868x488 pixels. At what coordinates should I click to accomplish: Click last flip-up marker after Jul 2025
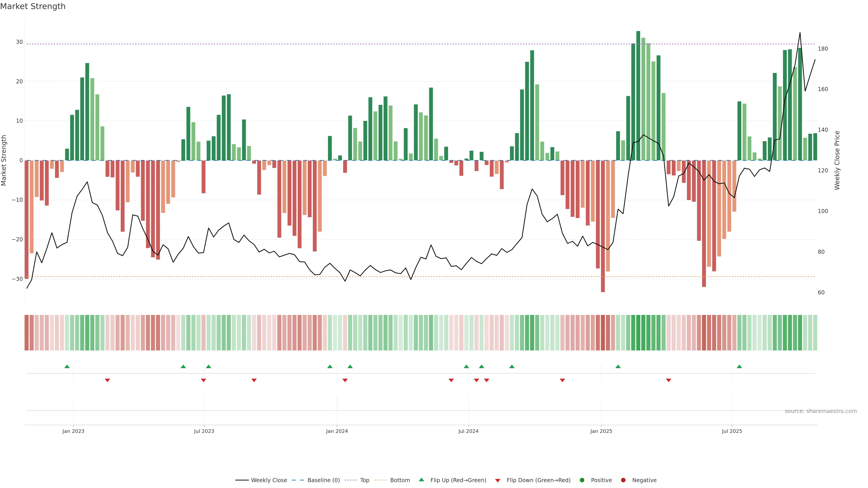tap(739, 366)
